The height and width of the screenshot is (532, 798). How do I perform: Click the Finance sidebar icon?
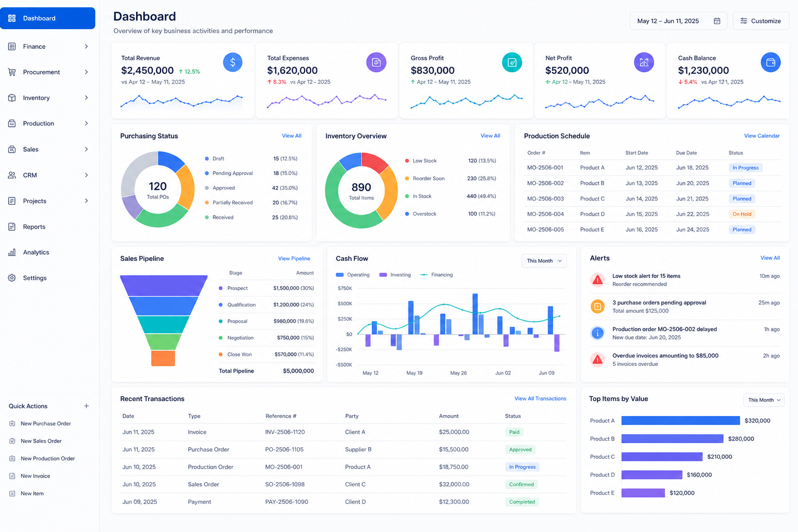click(12, 47)
